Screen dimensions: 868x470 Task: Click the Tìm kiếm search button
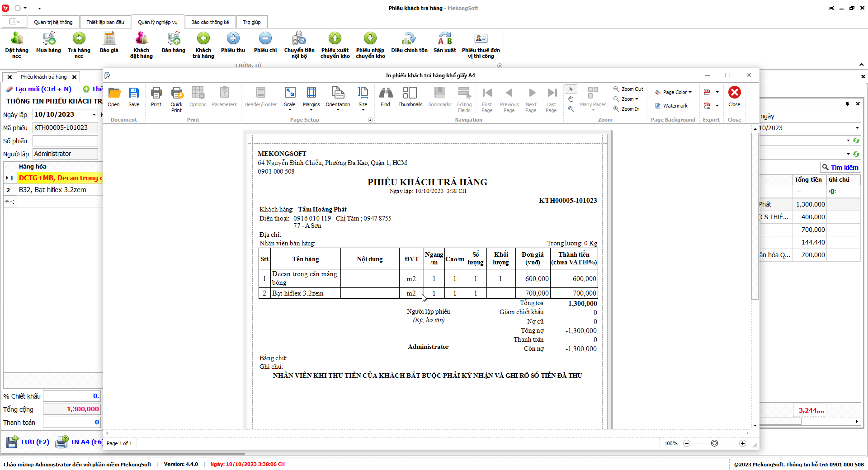(840, 167)
